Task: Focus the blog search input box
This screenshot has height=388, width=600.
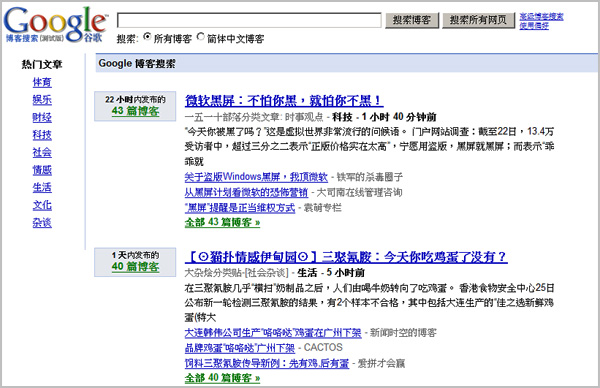Action: click(x=249, y=20)
